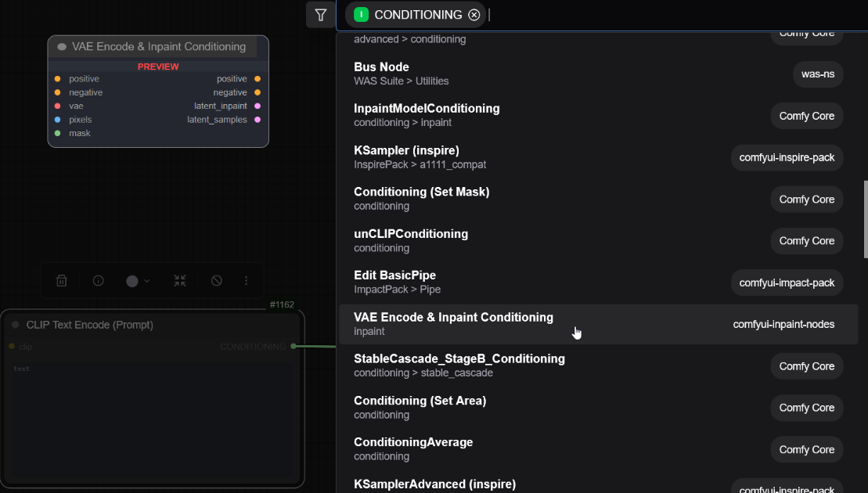Focus the node search input field
The width and height of the screenshot is (868, 493).
[x=675, y=15]
